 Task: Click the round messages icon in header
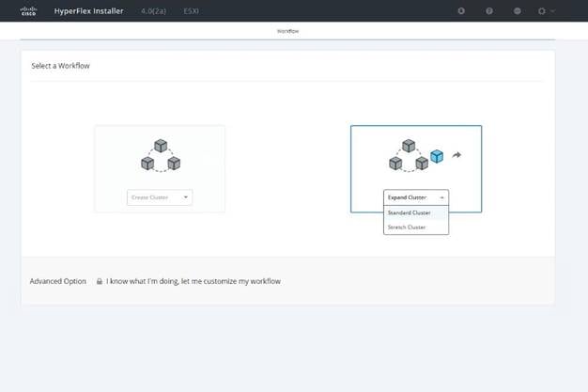pos(518,11)
